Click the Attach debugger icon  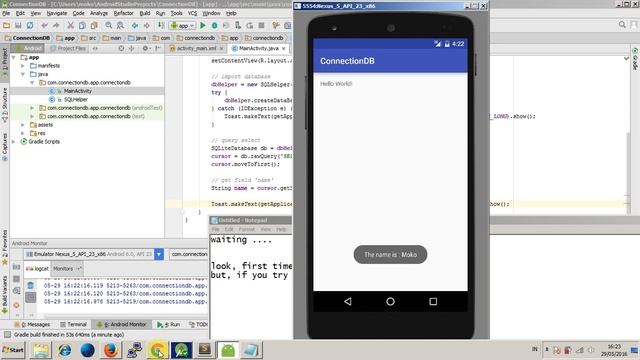tap(238, 25)
